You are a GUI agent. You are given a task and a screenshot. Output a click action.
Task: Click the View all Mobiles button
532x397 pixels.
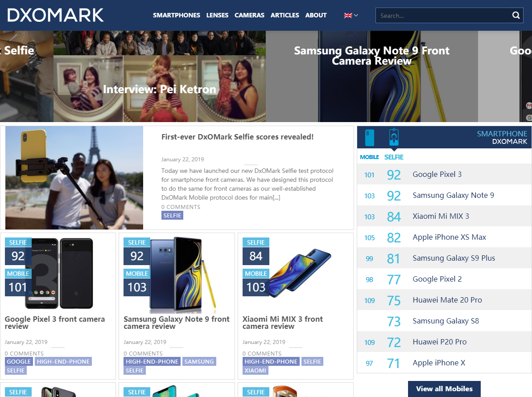click(444, 389)
